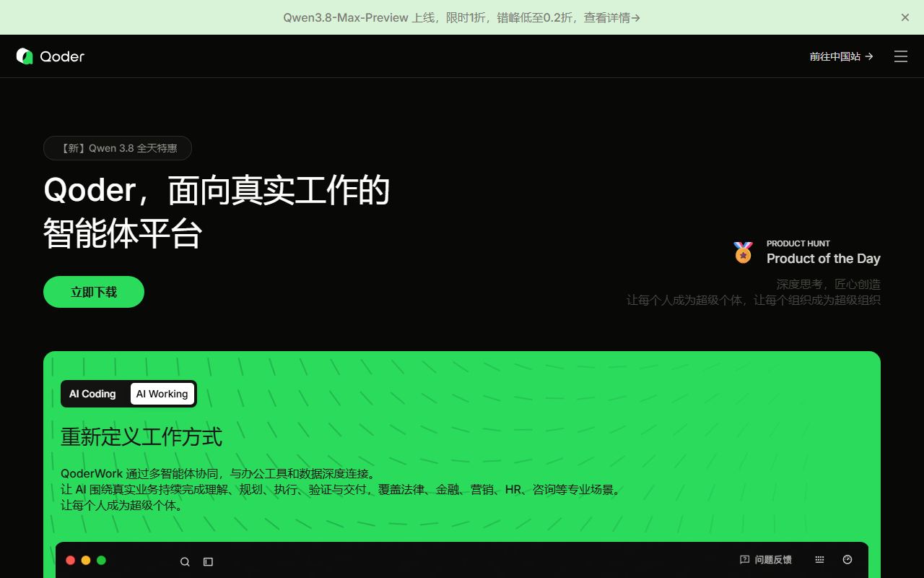Open the hamburger navigation menu
The height and width of the screenshot is (578, 924).
[901, 56]
